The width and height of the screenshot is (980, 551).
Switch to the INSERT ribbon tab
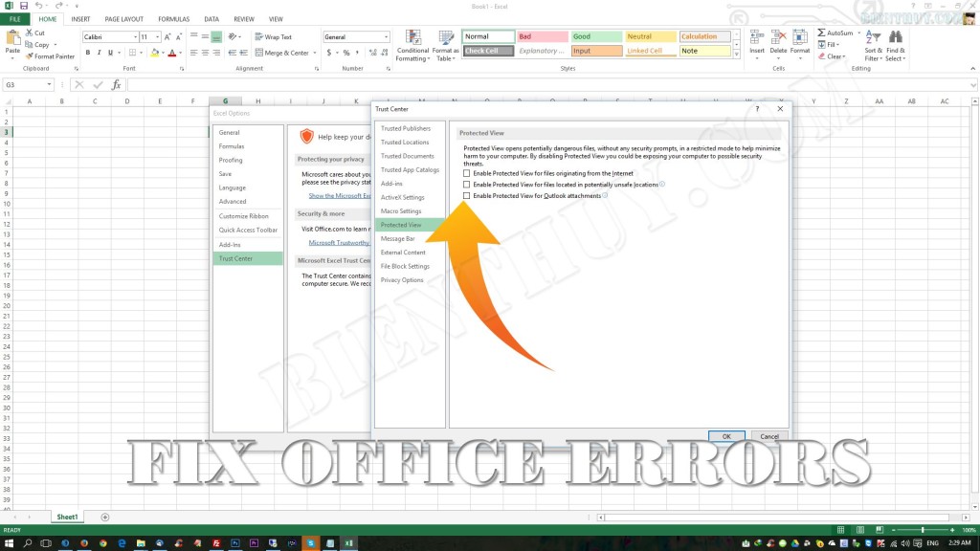click(79, 18)
